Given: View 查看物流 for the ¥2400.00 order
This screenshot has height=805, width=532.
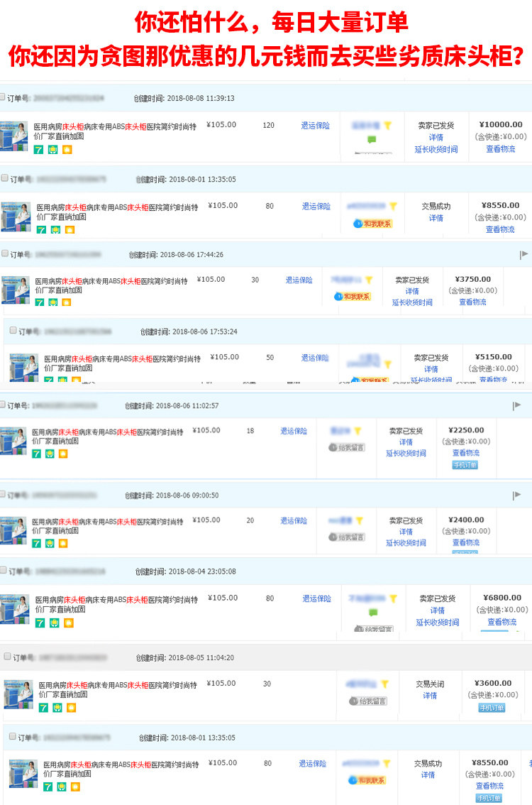Looking at the screenshot, I should (466, 542).
